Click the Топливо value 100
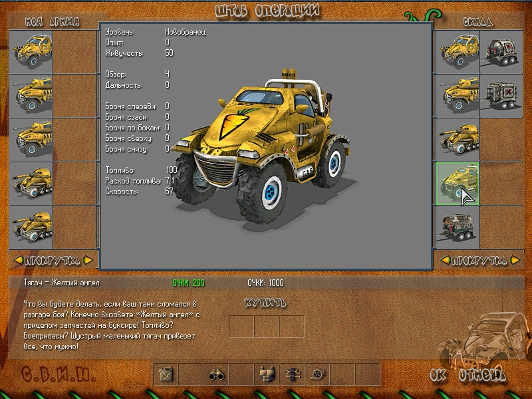 (x=172, y=170)
